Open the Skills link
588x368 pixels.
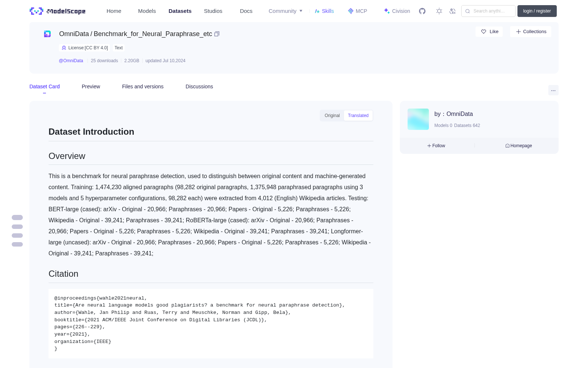point(325,11)
